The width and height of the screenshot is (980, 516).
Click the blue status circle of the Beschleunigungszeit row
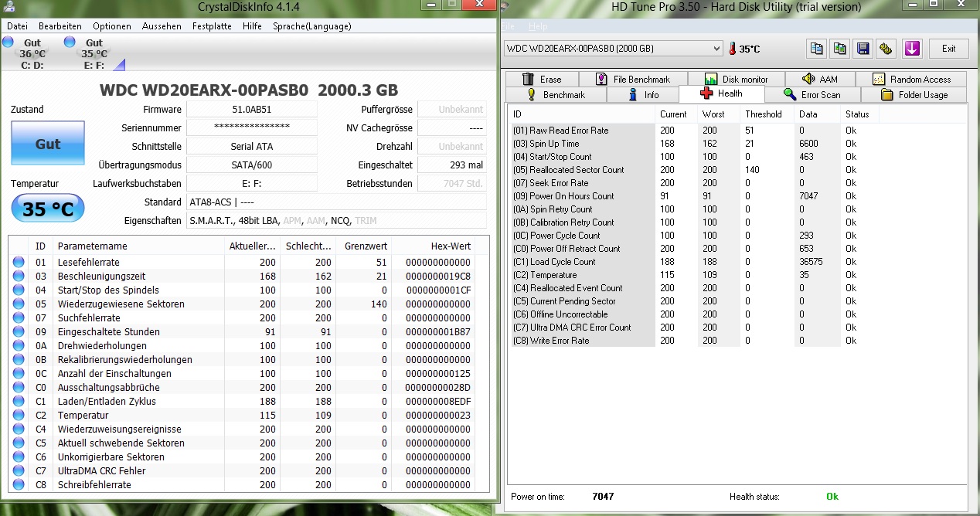click(19, 276)
